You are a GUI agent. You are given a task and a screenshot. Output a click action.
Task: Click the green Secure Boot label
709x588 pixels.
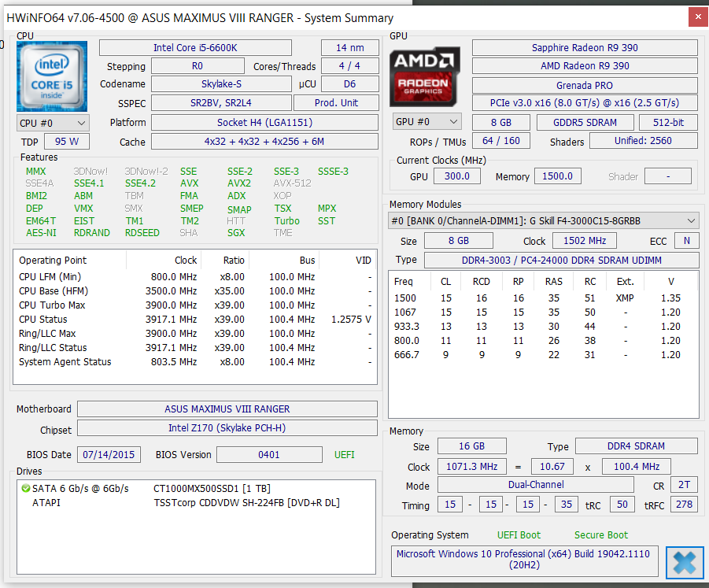(601, 535)
